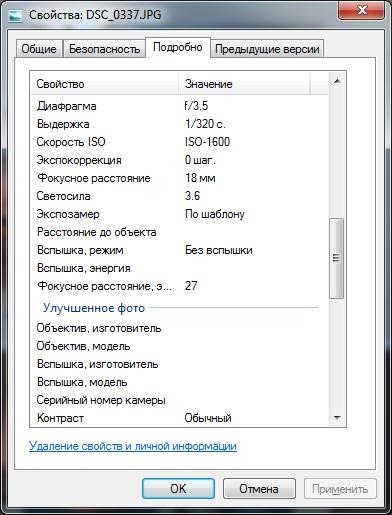Click the truncated Фокусное расстояние, э… label
The image size is (392, 515).
104,286
